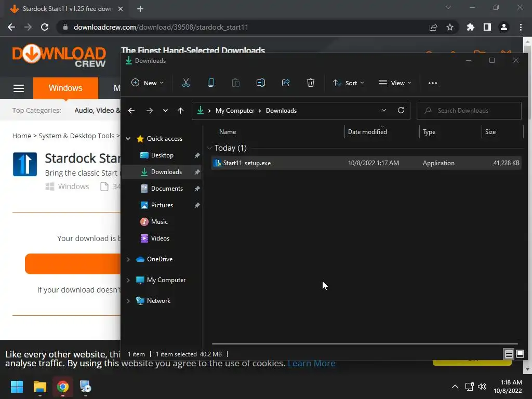Click the Chrome address bar URL
532x399 pixels.
(161, 27)
